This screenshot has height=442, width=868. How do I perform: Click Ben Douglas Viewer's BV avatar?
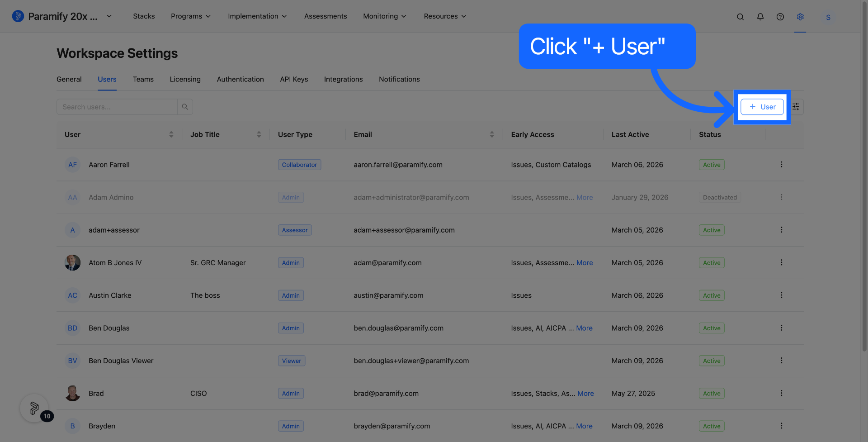(72, 361)
